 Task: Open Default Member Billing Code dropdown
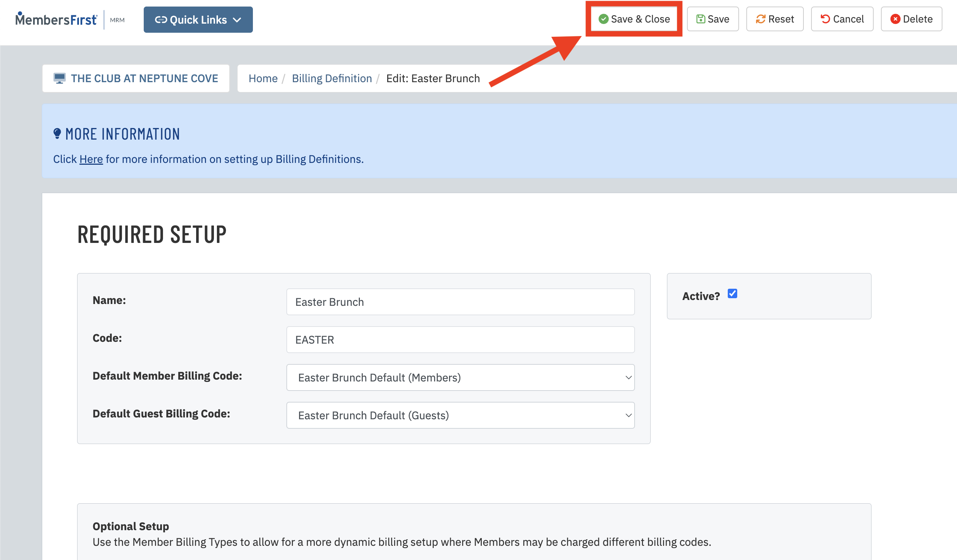click(x=460, y=377)
